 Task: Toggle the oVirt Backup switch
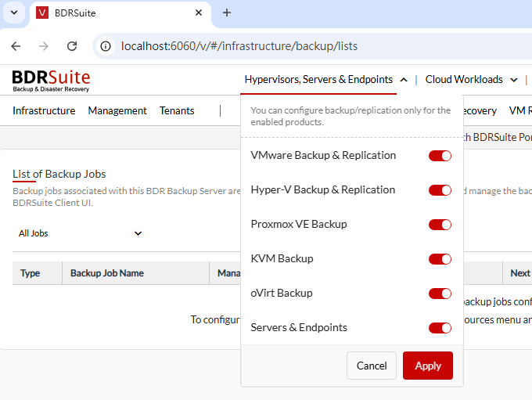[440, 294]
